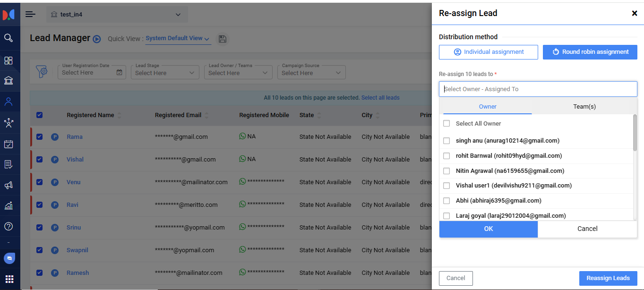Open the Campaign Source dropdown

click(x=311, y=73)
